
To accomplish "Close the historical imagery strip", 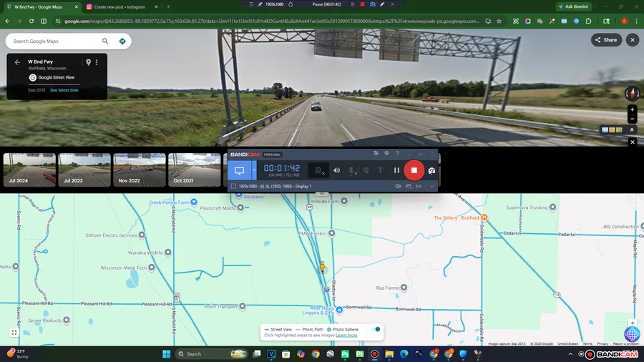I will [633, 142].
